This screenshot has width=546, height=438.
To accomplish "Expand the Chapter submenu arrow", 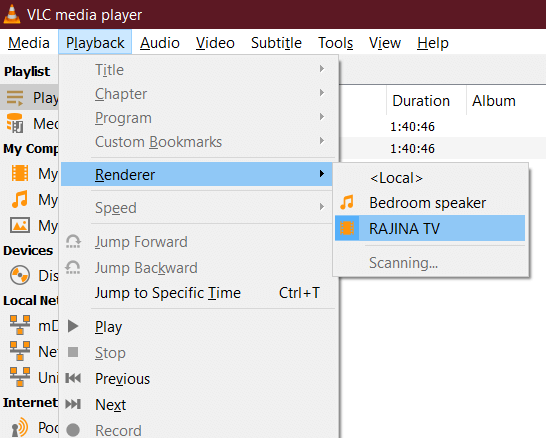I will coord(322,93).
